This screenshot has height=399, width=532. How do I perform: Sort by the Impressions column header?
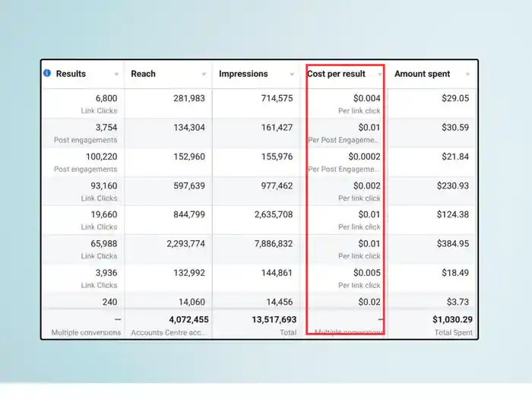[x=243, y=74]
